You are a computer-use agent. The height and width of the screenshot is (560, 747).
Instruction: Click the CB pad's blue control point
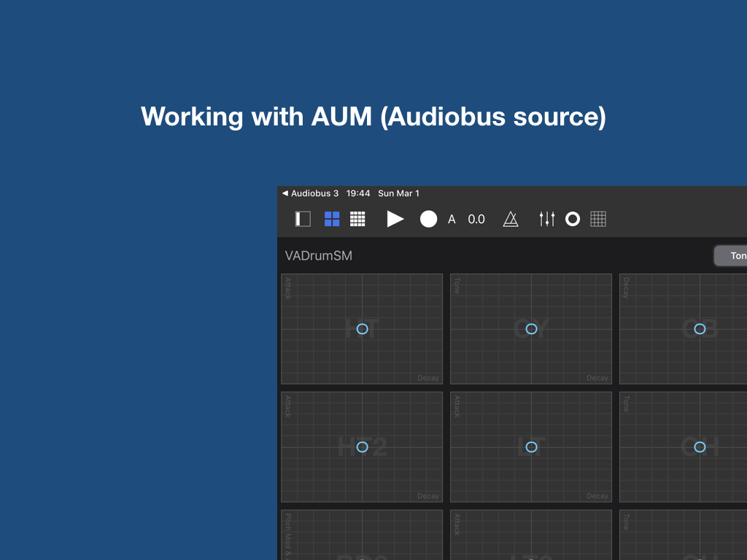[700, 329]
